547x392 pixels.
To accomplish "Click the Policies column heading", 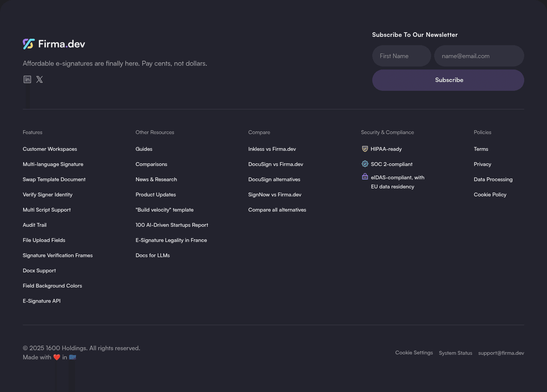I will [482, 132].
